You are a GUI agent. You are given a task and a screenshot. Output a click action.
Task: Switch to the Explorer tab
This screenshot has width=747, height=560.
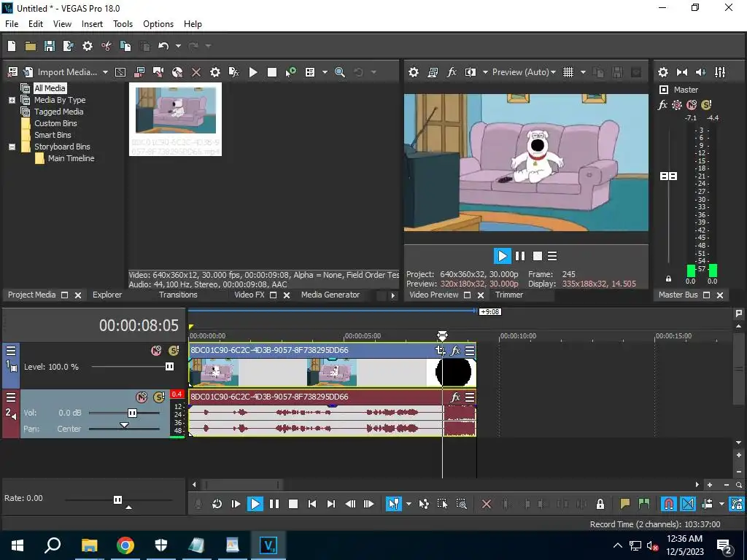pyautogui.click(x=107, y=295)
